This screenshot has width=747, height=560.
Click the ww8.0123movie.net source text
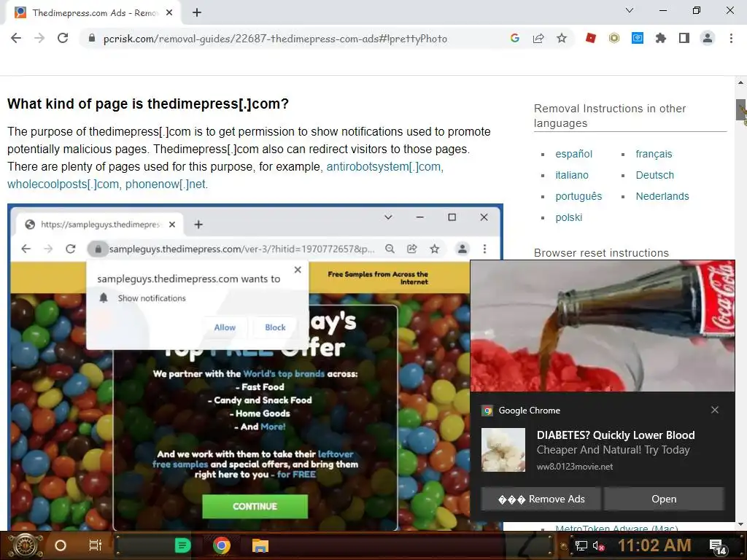[x=575, y=467]
